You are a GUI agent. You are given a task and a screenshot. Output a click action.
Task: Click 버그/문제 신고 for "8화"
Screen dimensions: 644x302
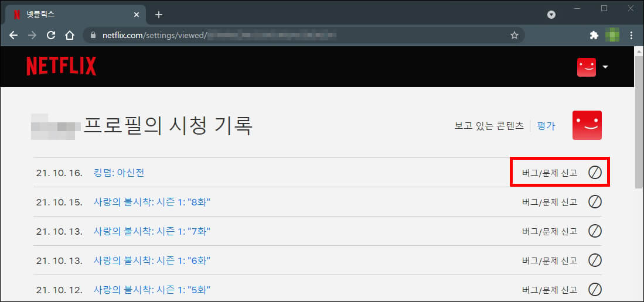[550, 202]
